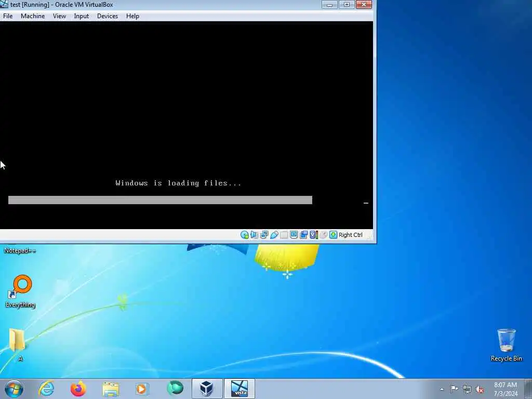Image resolution: width=532 pixels, height=399 pixels.
Task: Launch Firefox from taskbar
Action: point(78,389)
